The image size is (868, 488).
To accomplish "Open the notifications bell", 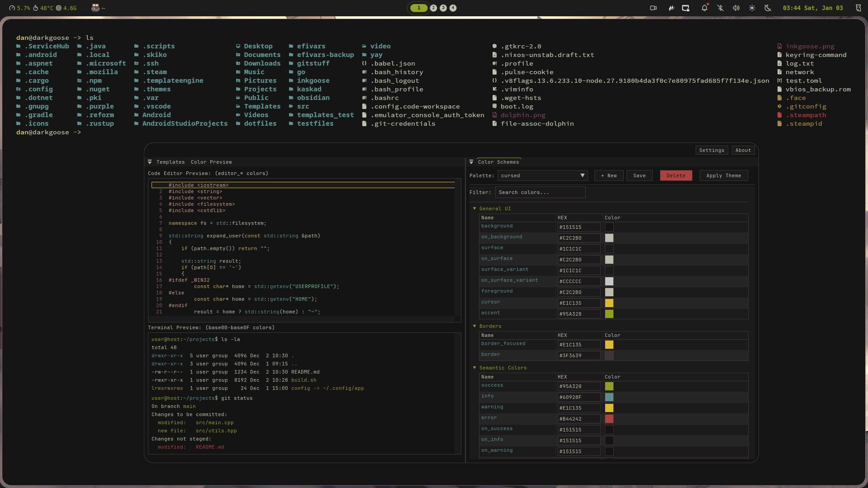I will click(x=704, y=8).
